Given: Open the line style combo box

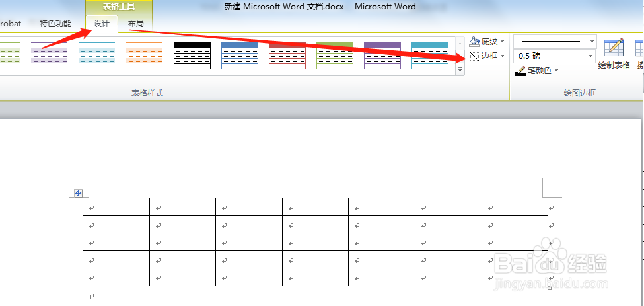Looking at the screenshot, I should click(x=555, y=42).
